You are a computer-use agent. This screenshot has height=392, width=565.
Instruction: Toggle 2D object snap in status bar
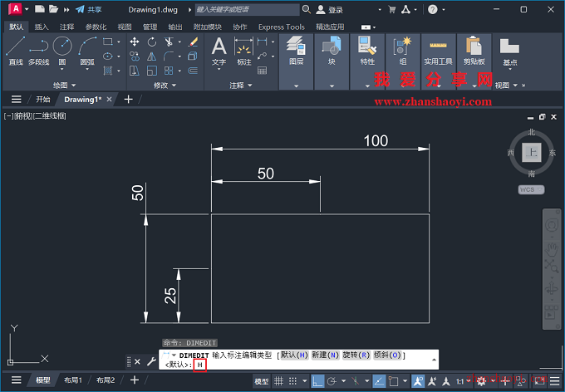pos(394,381)
